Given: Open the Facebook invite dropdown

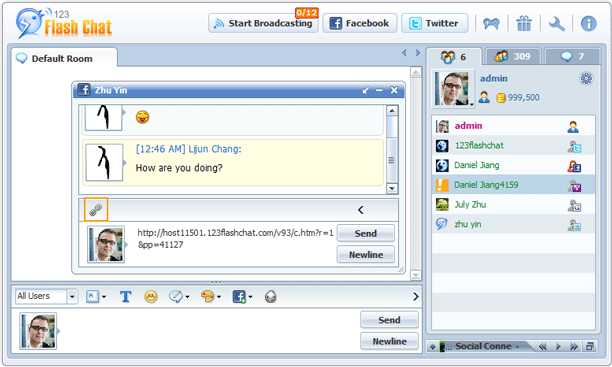Looking at the screenshot, I should [x=242, y=297].
